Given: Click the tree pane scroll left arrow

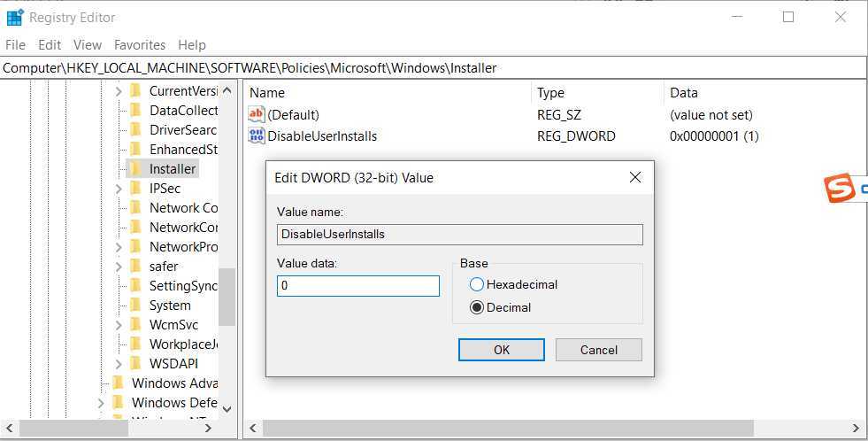Looking at the screenshot, I should click(x=10, y=428).
